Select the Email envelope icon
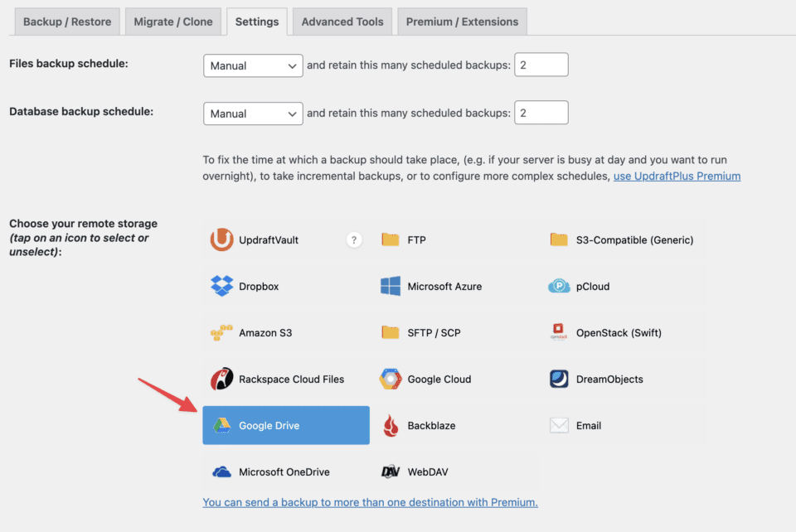Viewport: 796px width, 532px height. point(559,425)
